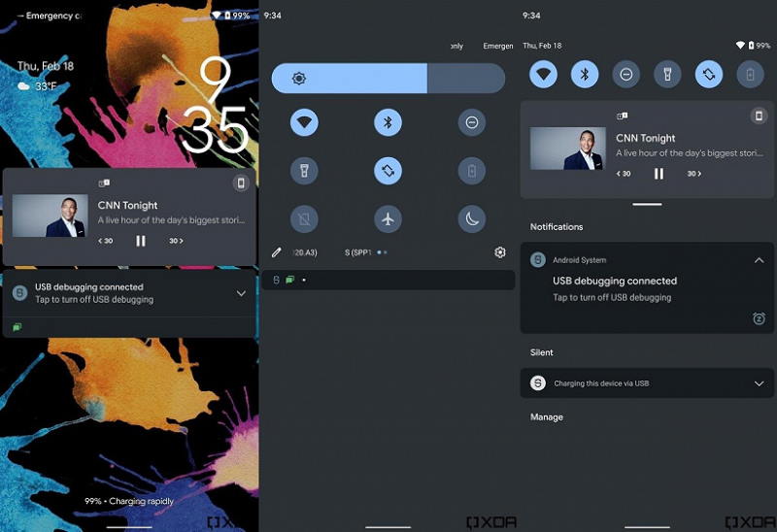This screenshot has height=532, width=777.
Task: Expand USB debugging notification on lock screen
Action: [241, 293]
